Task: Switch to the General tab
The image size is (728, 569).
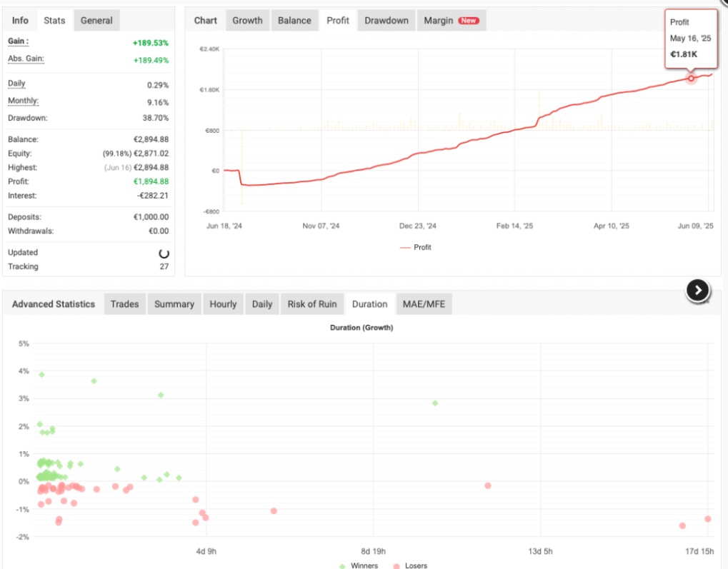Action: [96, 20]
